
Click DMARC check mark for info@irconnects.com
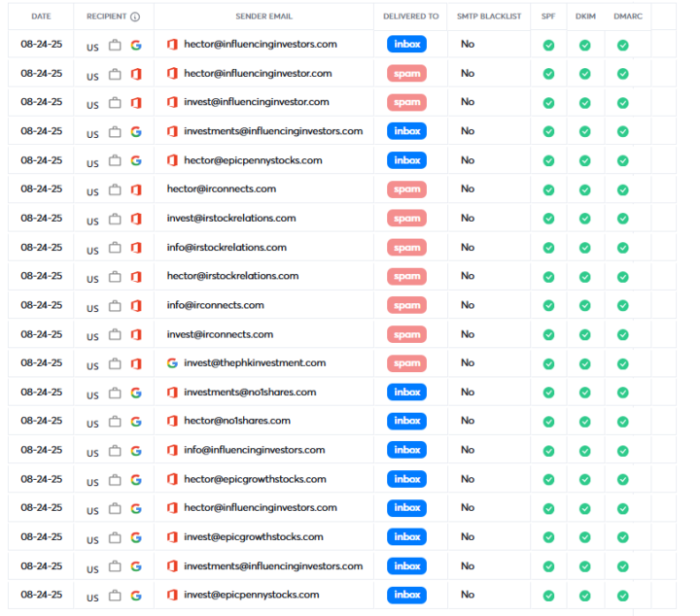[x=623, y=306]
